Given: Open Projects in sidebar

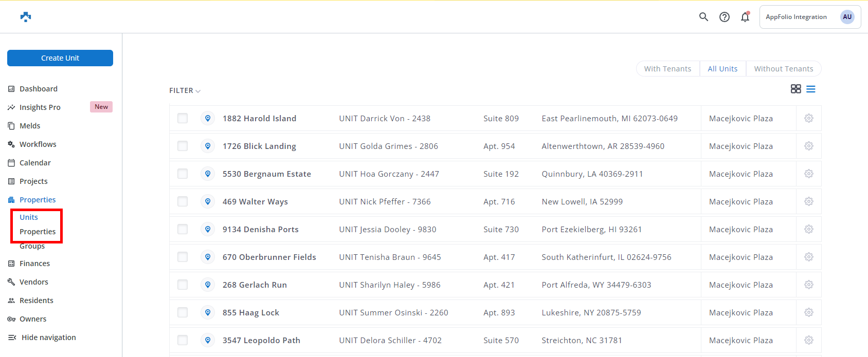Looking at the screenshot, I should coord(28,181).
